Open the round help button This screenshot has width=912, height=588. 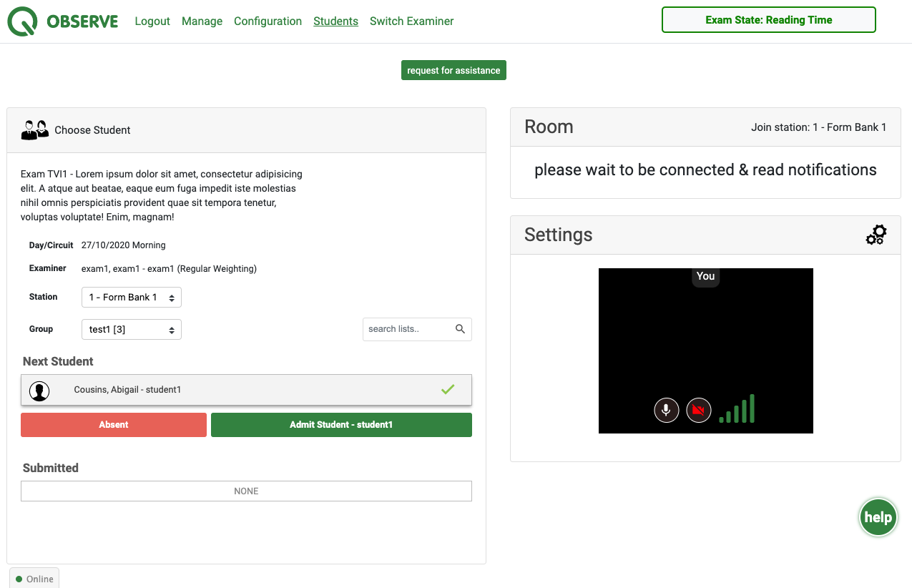[878, 517]
